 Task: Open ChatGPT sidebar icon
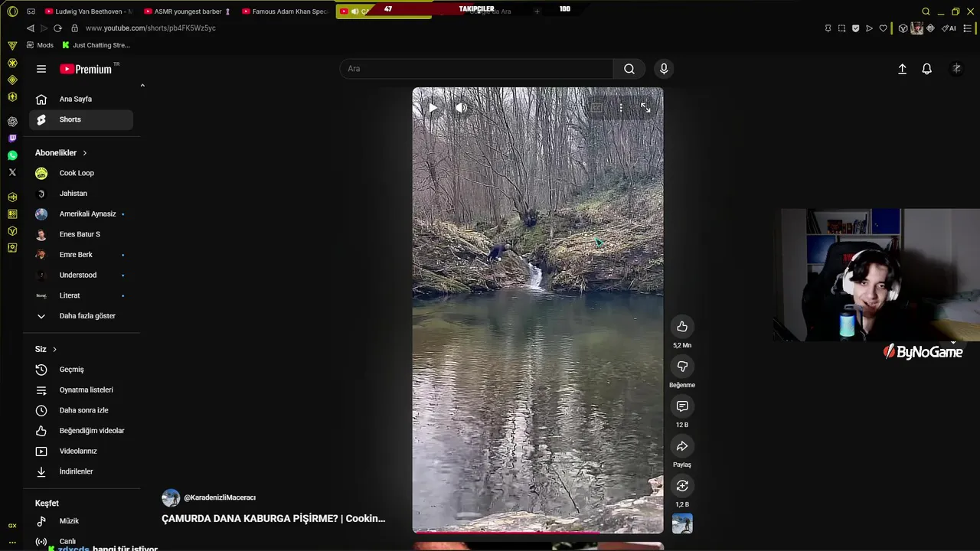[12, 122]
